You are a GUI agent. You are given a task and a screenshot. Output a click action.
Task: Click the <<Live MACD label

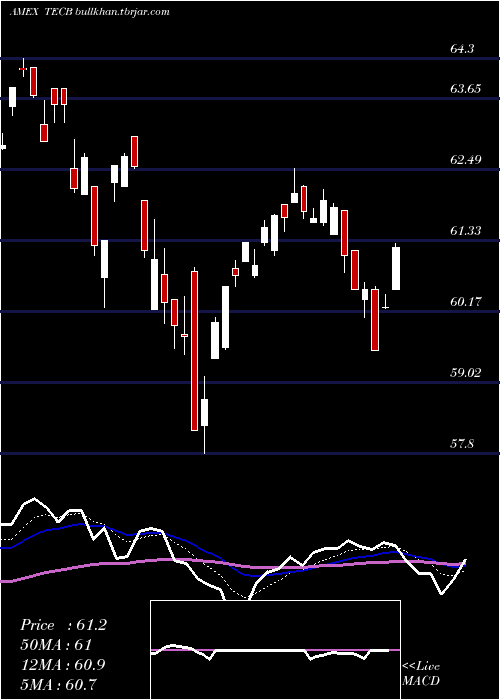[x=421, y=674]
